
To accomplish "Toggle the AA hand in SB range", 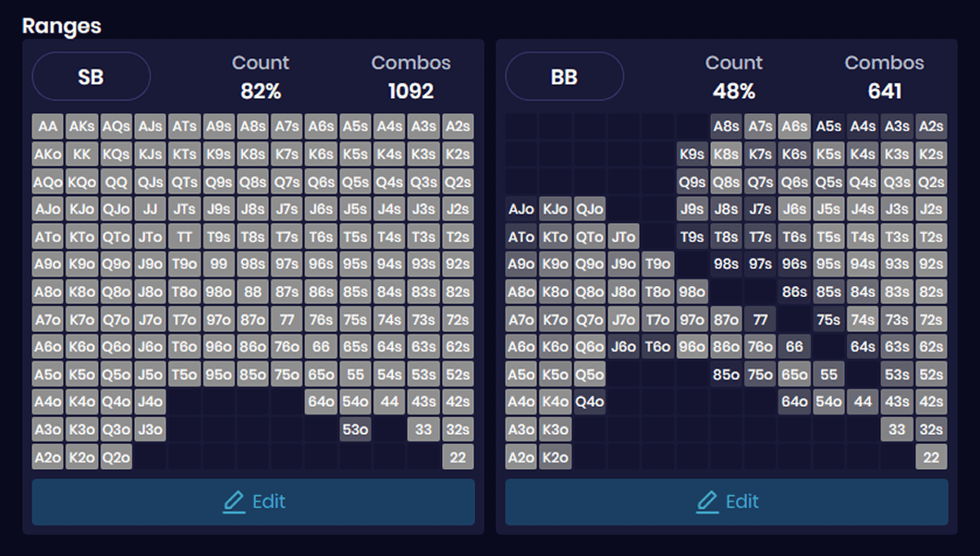I will click(47, 127).
